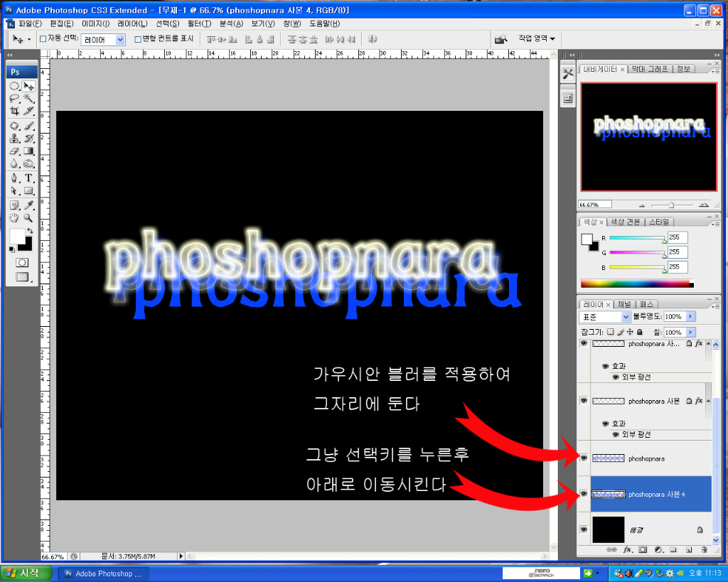Toggle 효과 visibility under phoshopnara 사본 layer
The width and height of the screenshot is (728, 582).
tap(605, 424)
